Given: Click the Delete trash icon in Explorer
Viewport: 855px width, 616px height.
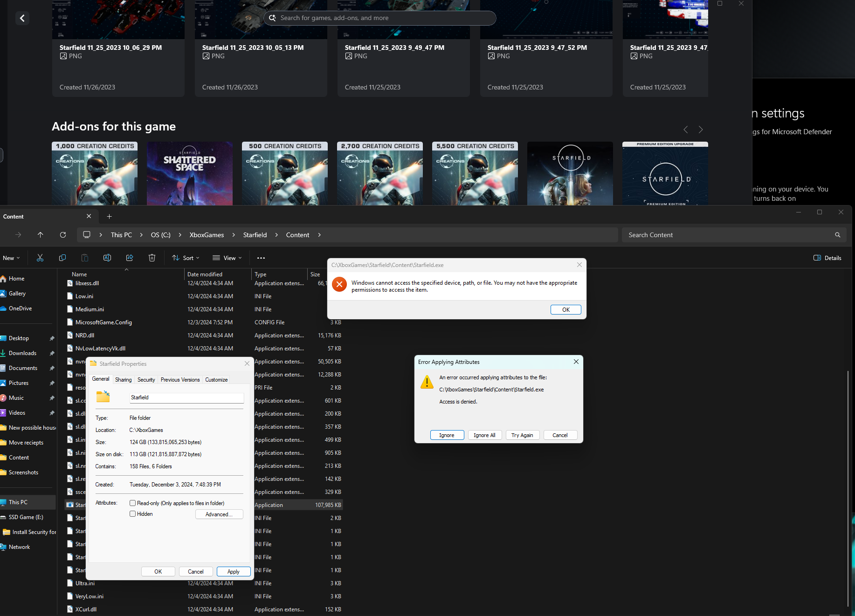Looking at the screenshot, I should pos(152,258).
